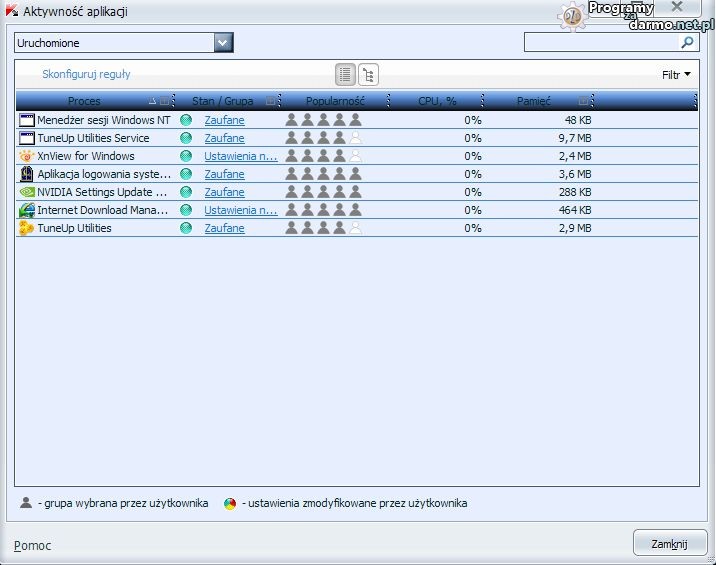Click the search magnifier icon
This screenshot has height=565, width=716.
pos(687,42)
